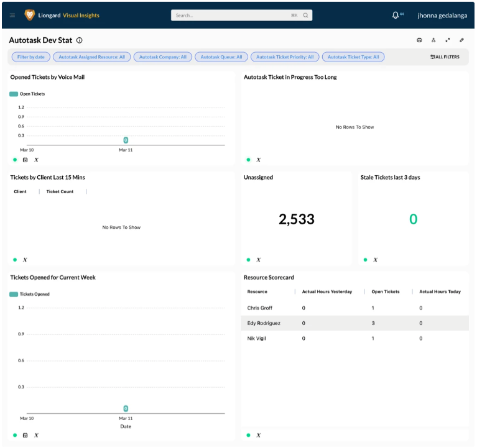Toggle Tickets Opened legend series
The image size is (477, 448).
29,294
